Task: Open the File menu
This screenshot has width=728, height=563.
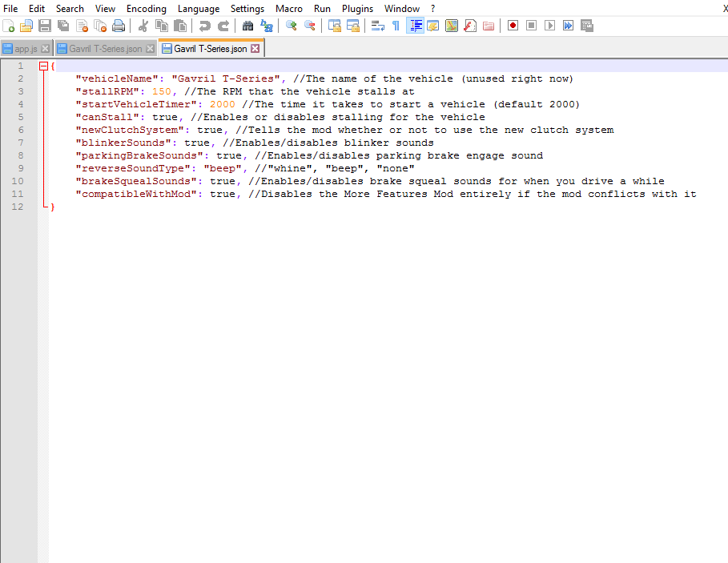Action: click(x=10, y=9)
